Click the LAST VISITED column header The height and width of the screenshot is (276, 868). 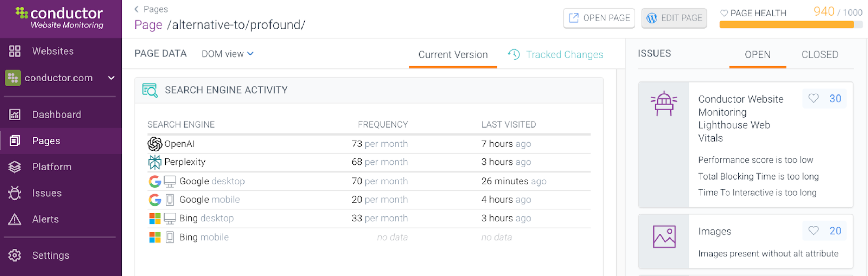(508, 125)
